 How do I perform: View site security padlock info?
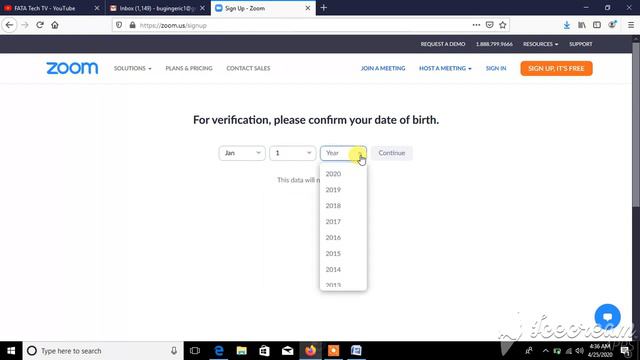click(132, 25)
